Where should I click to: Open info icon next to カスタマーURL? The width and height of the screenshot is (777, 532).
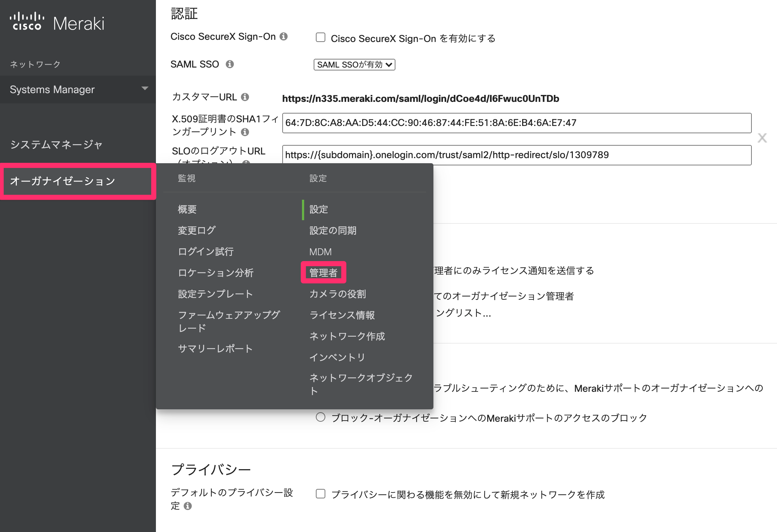pos(245,97)
